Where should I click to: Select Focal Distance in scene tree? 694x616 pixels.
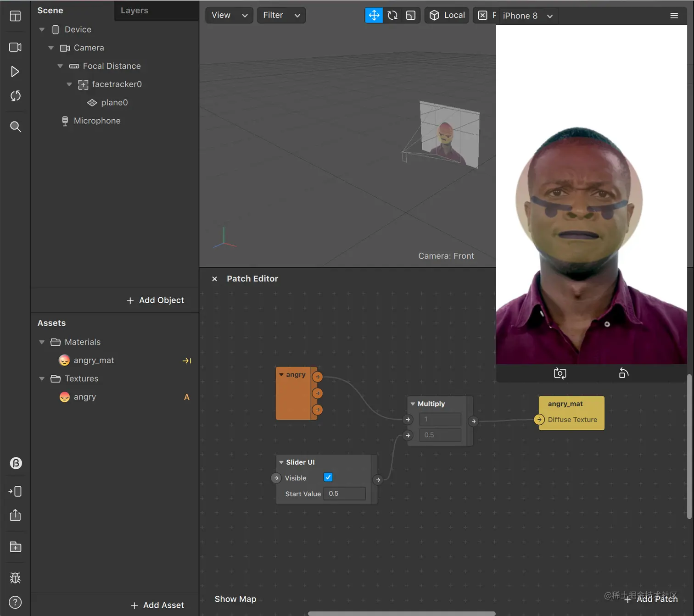point(112,66)
